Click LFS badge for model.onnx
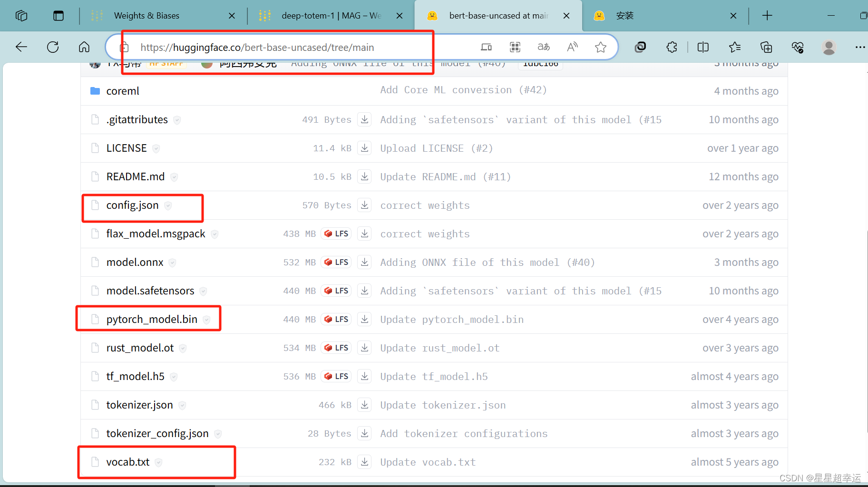This screenshot has width=868, height=487. (x=336, y=262)
